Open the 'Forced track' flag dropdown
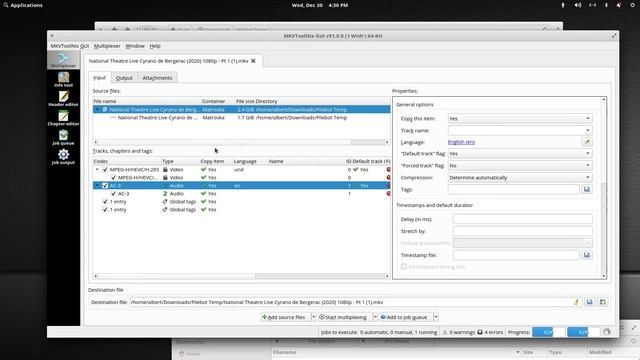Image resolution: width=640 pixels, height=360 pixels. click(520, 166)
